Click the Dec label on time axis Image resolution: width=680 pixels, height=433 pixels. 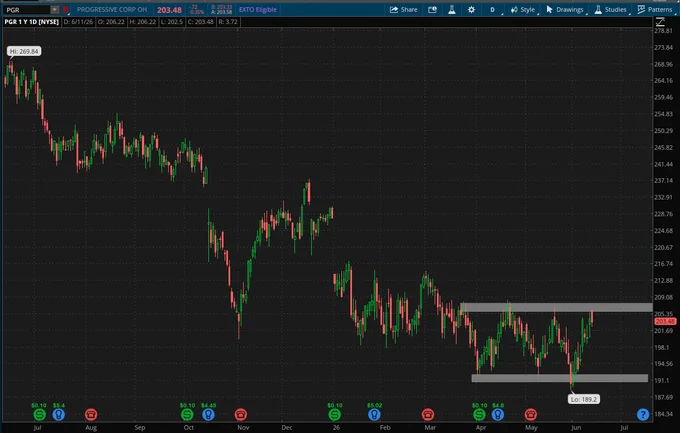coord(287,427)
